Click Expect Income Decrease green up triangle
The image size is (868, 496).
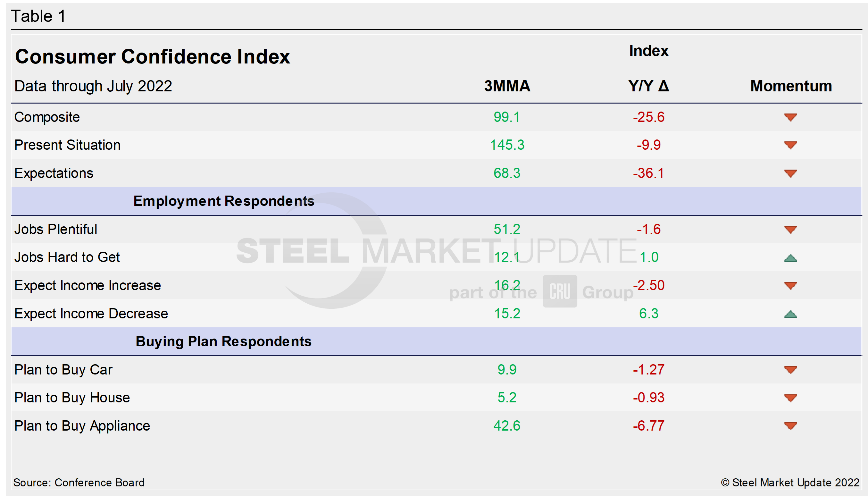point(790,314)
